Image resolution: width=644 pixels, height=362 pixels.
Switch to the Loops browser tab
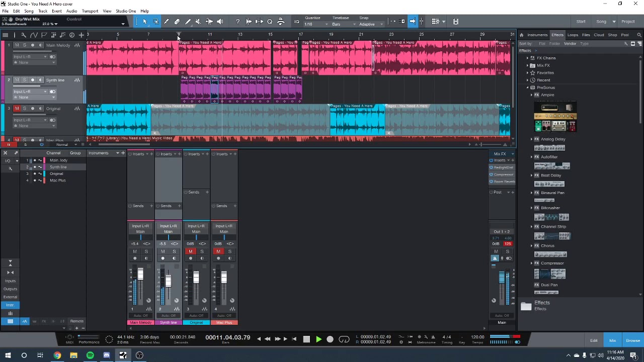point(573,35)
